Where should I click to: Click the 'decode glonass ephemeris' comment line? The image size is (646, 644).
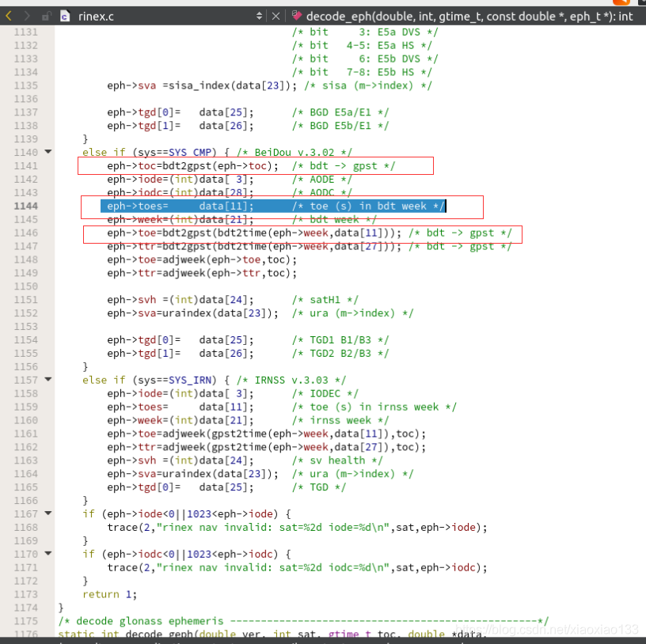[304, 621]
